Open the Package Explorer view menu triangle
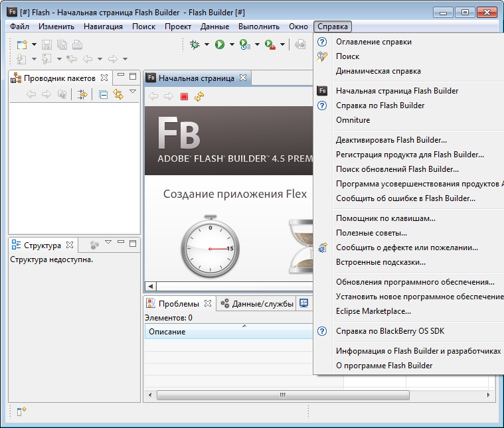This screenshot has height=428, width=504. (133, 92)
